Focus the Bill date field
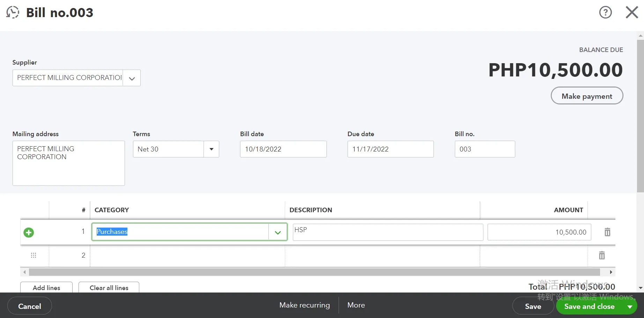The width and height of the screenshot is (644, 318). [283, 149]
